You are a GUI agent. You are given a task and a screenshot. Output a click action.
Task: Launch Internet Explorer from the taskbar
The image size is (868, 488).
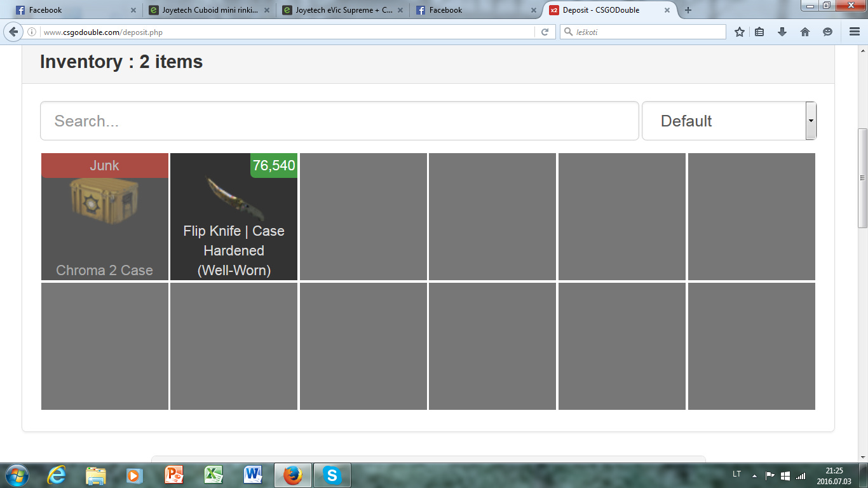[57, 475]
